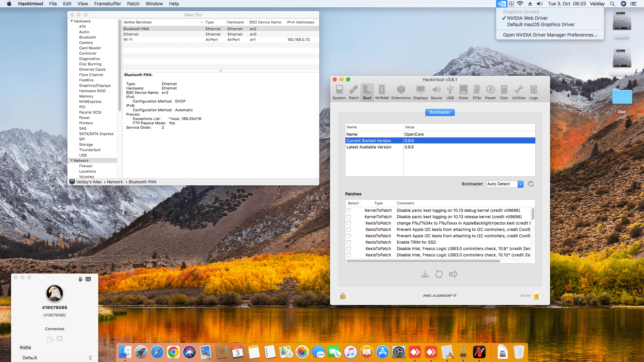Select the Ethernet service row
Viewport: 644px width, 362px height.
tap(221, 34)
